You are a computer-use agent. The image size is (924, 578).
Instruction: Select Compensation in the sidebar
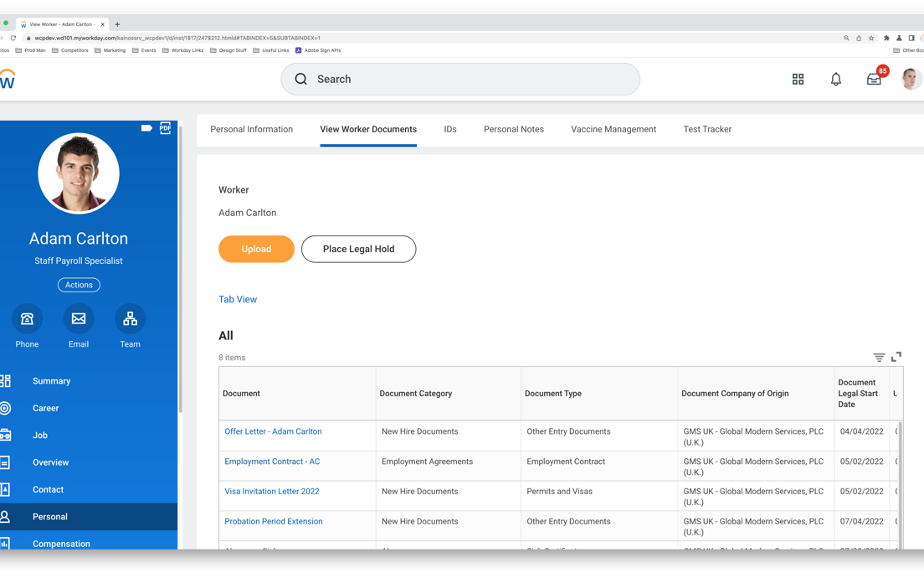pyautogui.click(x=61, y=544)
